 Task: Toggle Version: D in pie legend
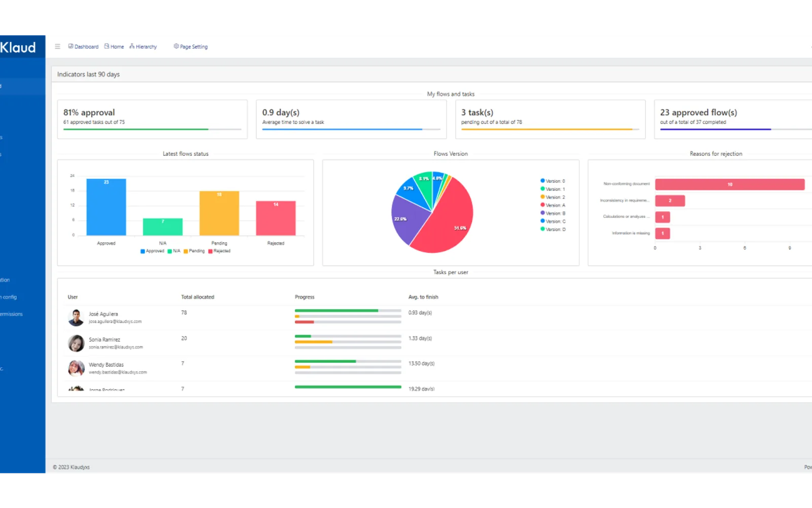point(553,230)
